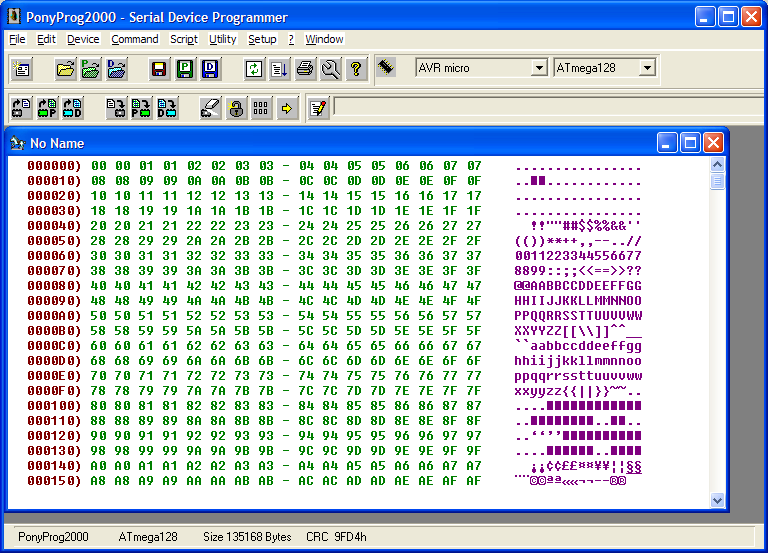Click 'CRC 9FD4h' in status bar
This screenshot has width=768, height=553.
coord(336,537)
